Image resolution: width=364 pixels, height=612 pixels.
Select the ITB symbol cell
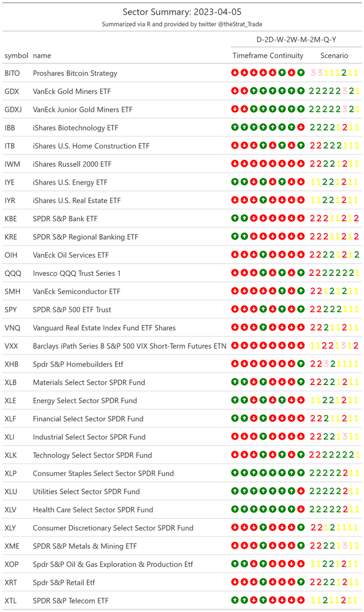(x=10, y=146)
